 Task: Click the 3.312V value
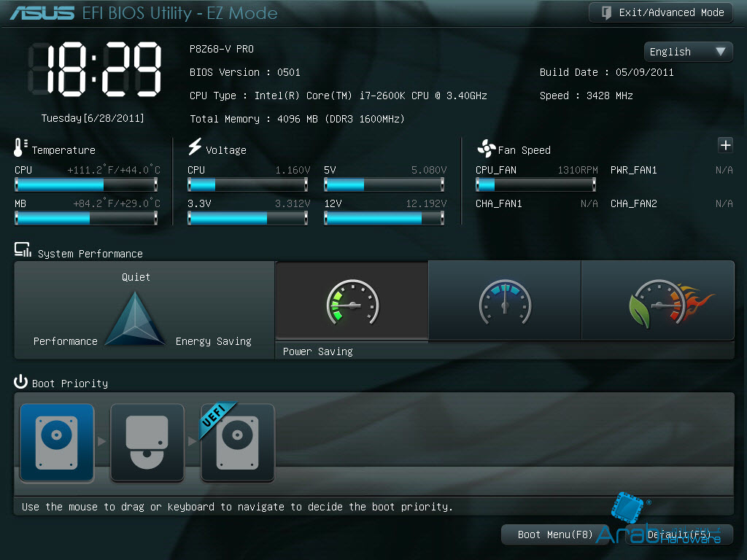(293, 204)
